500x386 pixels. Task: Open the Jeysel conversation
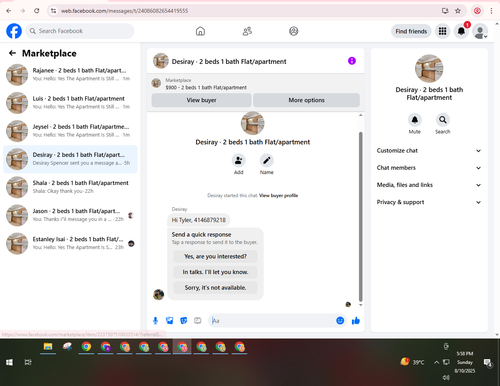pyautogui.click(x=70, y=131)
